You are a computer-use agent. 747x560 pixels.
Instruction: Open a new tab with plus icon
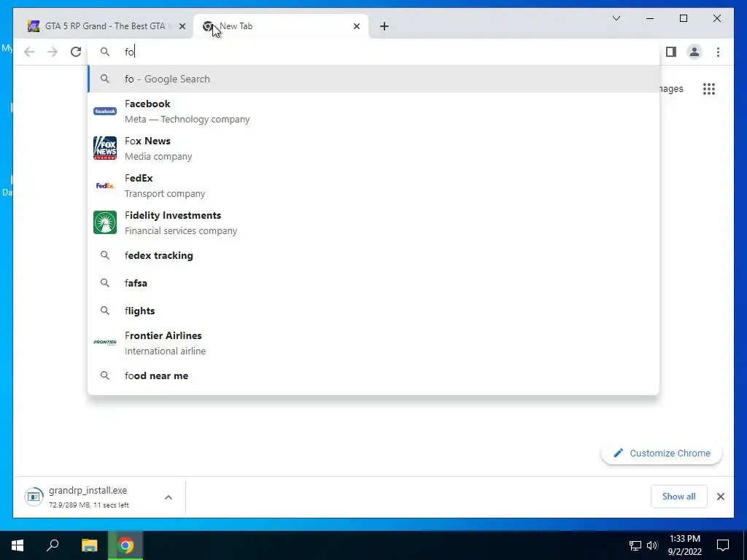click(384, 26)
